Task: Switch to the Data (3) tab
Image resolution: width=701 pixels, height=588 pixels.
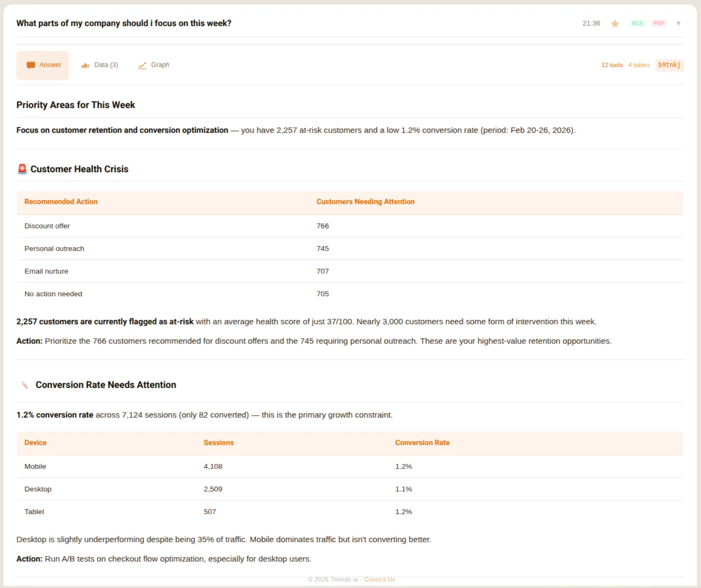Action: click(106, 65)
